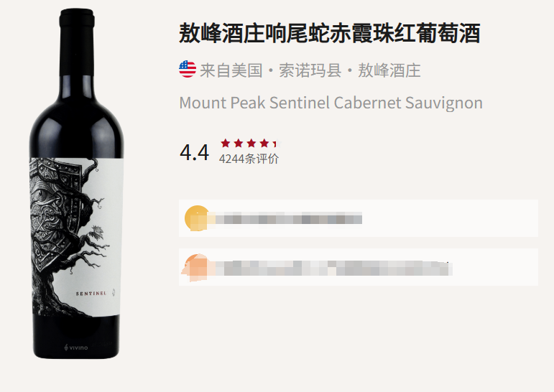Open the 来自美国 country link
This screenshot has height=392, width=554.
point(231,70)
